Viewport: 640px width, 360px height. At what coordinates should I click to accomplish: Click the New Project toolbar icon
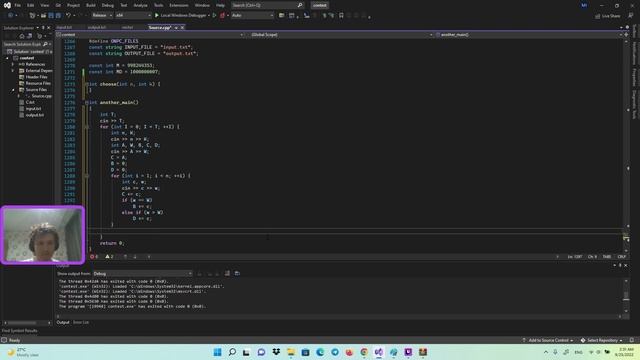(x=32, y=16)
